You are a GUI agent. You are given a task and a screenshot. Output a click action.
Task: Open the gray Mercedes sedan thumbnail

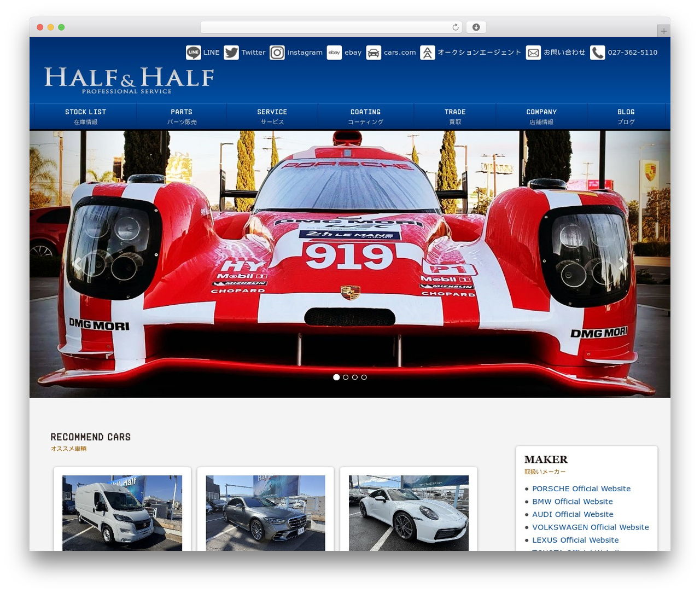[265, 513]
